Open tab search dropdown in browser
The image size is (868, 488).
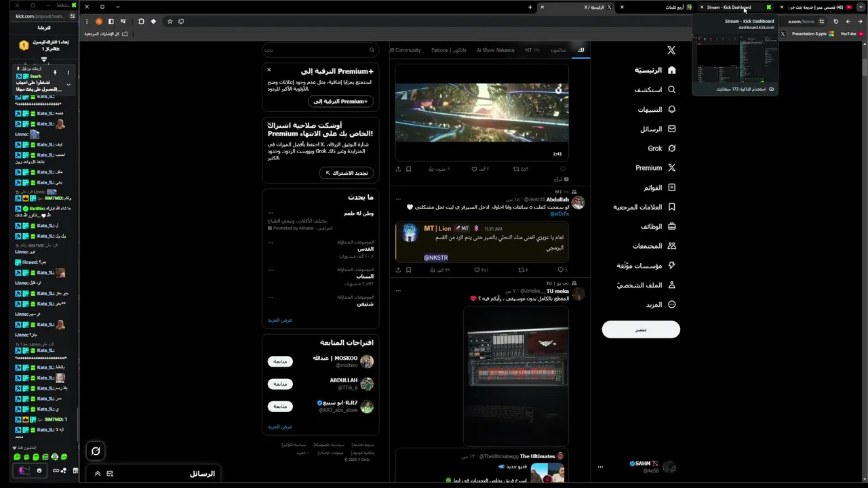861,7
